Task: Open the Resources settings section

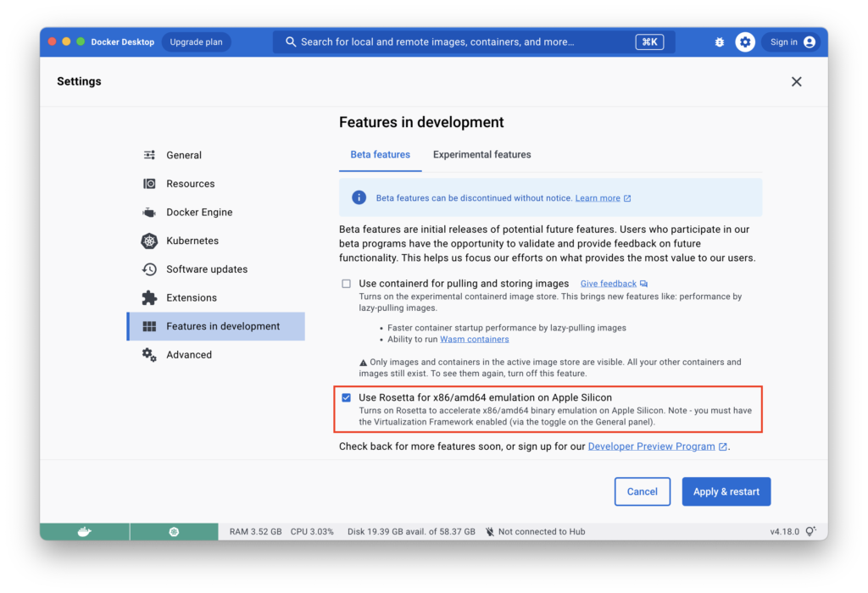Action: coord(216,184)
